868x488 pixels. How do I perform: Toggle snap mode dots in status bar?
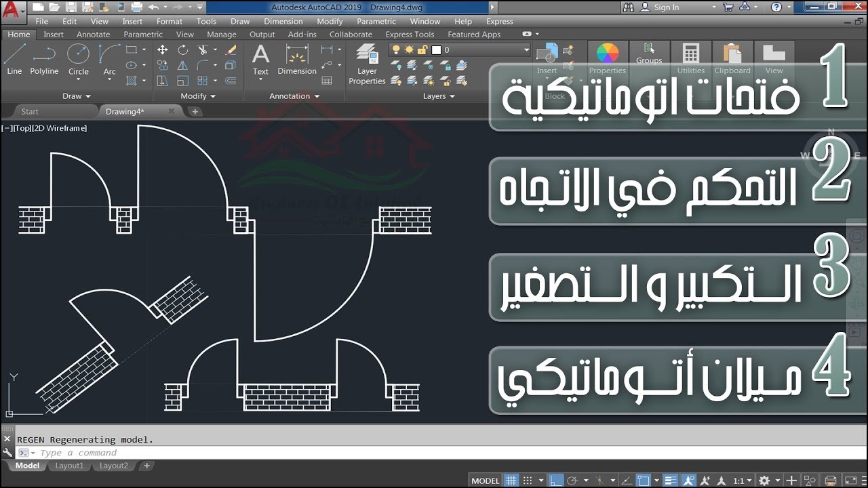click(x=528, y=481)
